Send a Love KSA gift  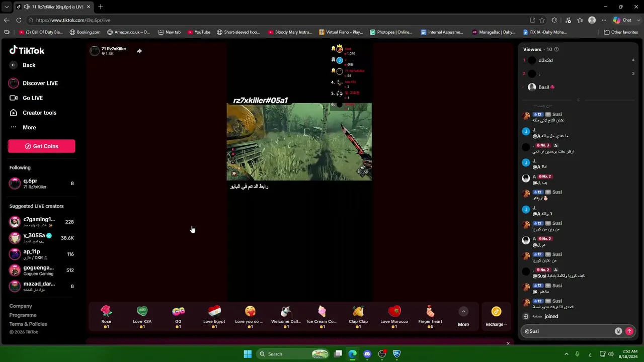point(142,317)
